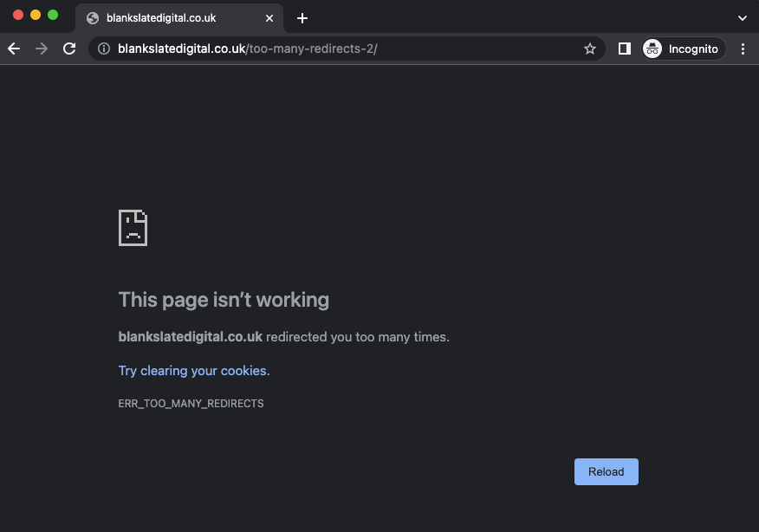Close the window with red button
Screen dimensions: 759x532
(x=18, y=15)
